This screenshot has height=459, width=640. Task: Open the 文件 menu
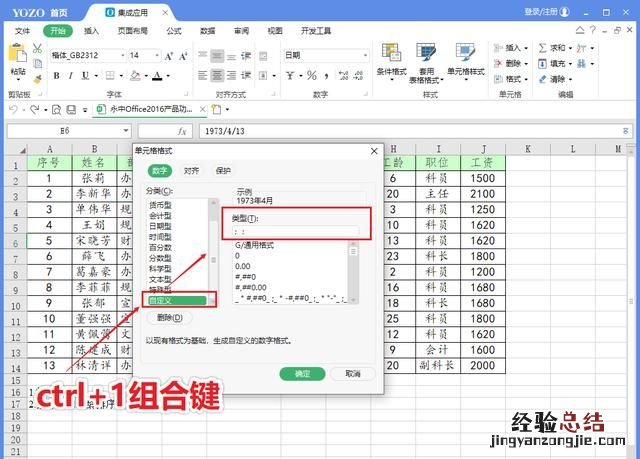pyautogui.click(x=22, y=31)
